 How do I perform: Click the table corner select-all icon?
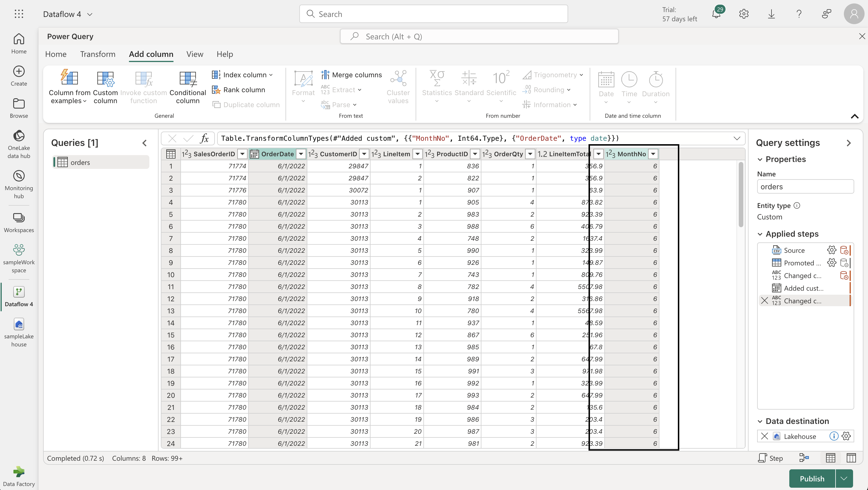click(171, 154)
